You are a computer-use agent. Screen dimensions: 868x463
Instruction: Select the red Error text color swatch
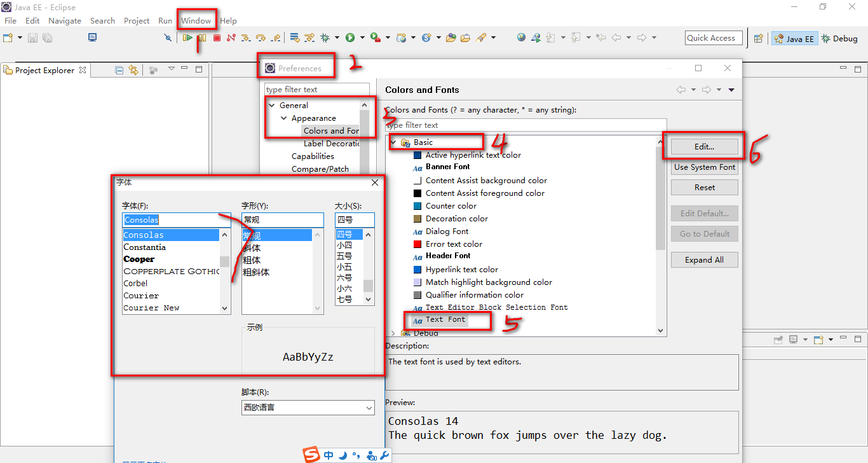pyautogui.click(x=417, y=244)
